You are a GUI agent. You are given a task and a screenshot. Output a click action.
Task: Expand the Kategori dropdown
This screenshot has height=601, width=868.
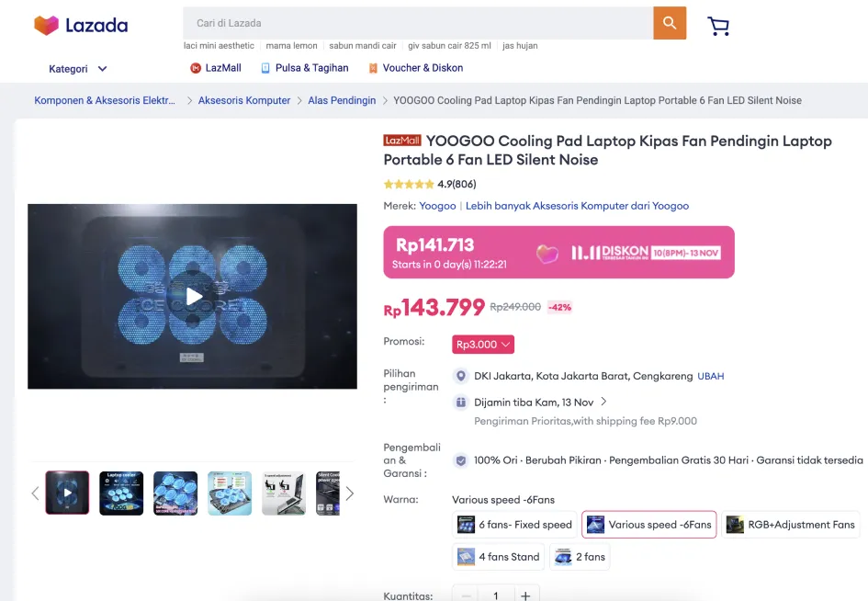[78, 69]
